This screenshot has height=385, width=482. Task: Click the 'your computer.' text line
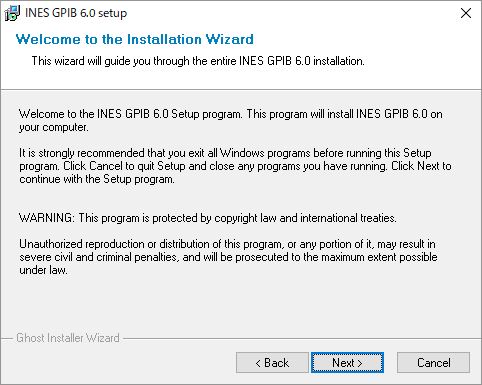tap(54, 127)
